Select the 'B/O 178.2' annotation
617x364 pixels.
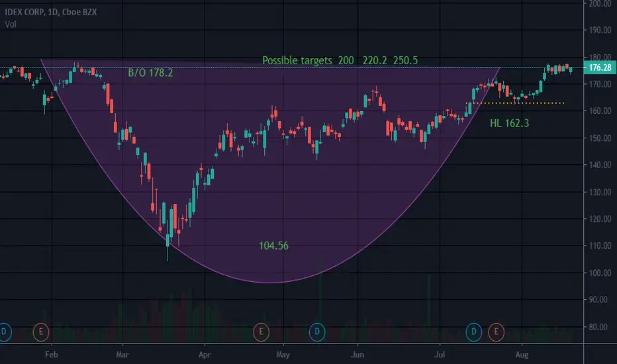point(150,73)
